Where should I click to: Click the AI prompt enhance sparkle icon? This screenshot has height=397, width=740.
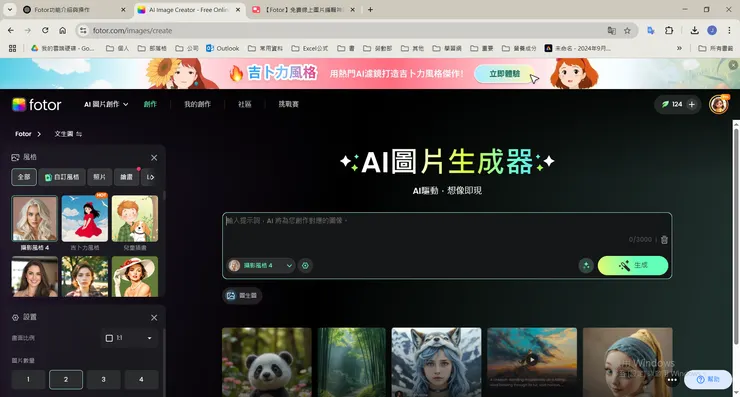(586, 265)
